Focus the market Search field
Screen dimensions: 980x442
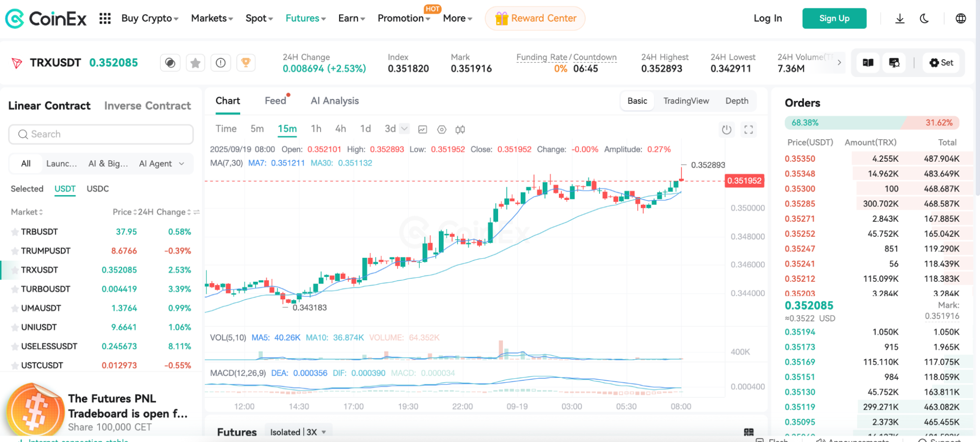(x=101, y=134)
